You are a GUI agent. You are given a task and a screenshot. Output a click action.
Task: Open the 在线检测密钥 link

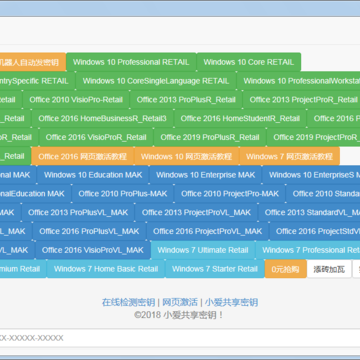[128, 302]
